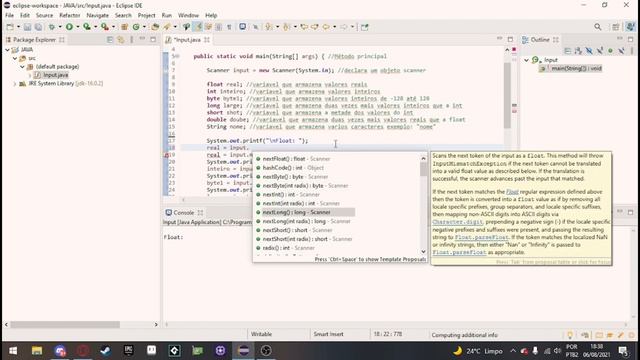Click the Open Type toolbar icon
The height and width of the screenshot is (360, 640).
[x=155, y=27]
